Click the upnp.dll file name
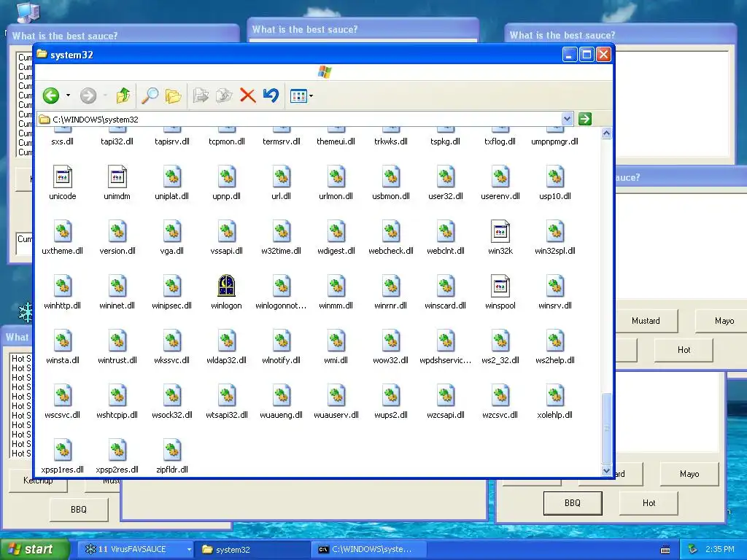This screenshot has width=747, height=560. point(226,196)
